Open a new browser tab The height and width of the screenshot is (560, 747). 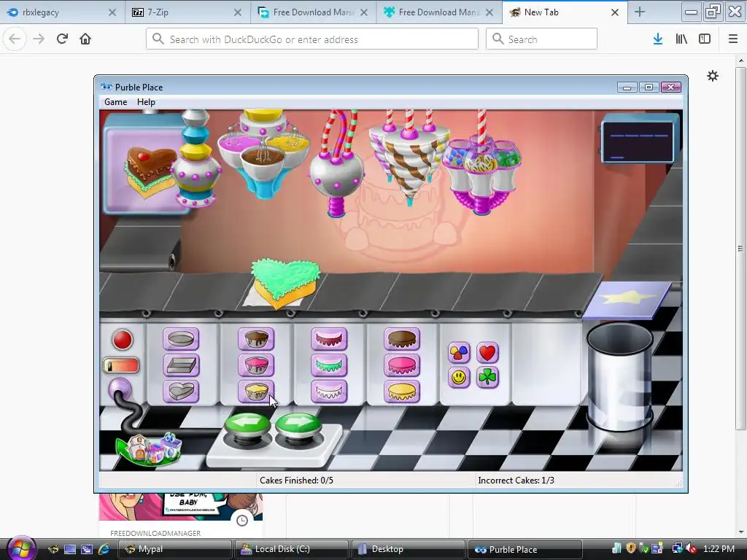[x=639, y=12]
